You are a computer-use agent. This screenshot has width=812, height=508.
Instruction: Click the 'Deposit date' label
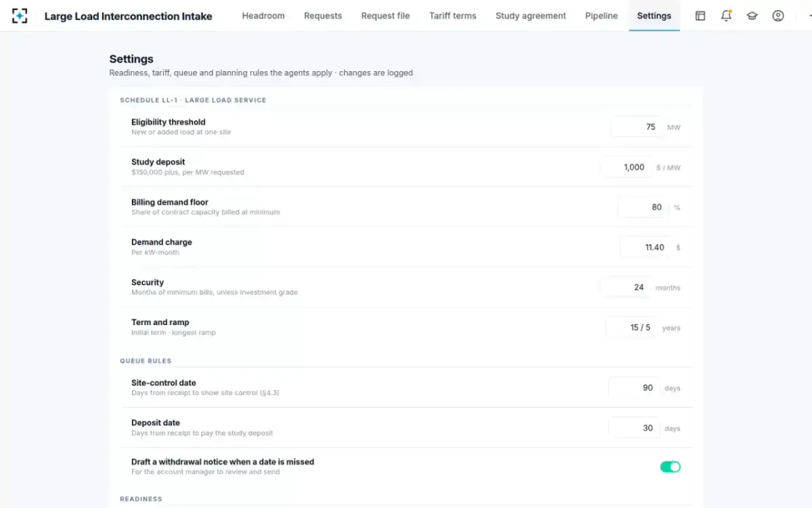[x=156, y=423]
